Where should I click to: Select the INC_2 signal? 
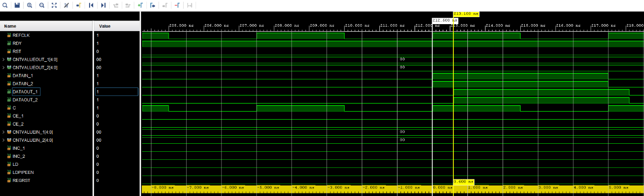tap(19, 156)
